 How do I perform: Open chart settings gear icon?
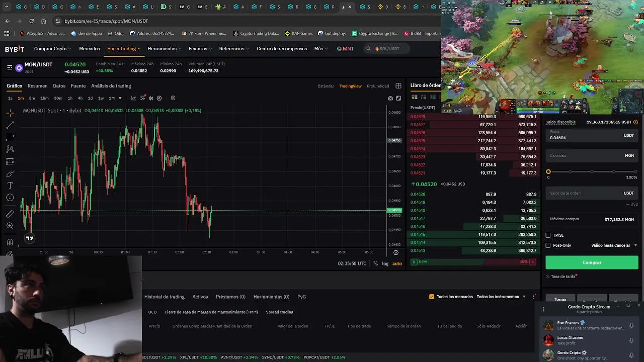point(159,98)
